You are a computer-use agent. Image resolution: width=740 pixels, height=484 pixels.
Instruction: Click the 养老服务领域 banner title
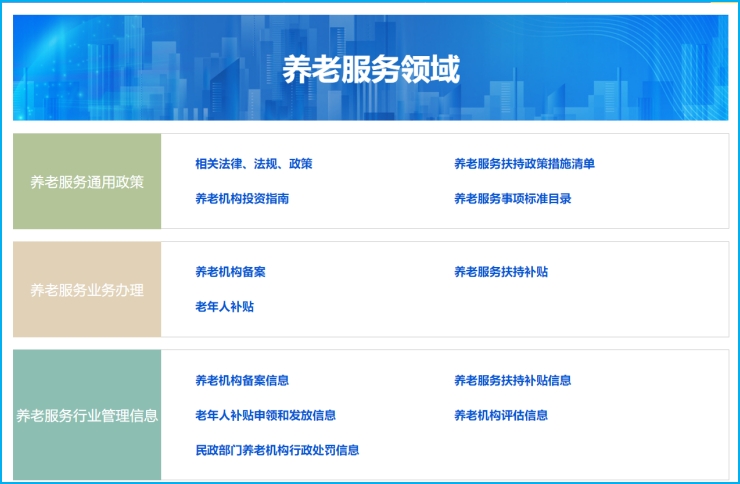(370, 70)
